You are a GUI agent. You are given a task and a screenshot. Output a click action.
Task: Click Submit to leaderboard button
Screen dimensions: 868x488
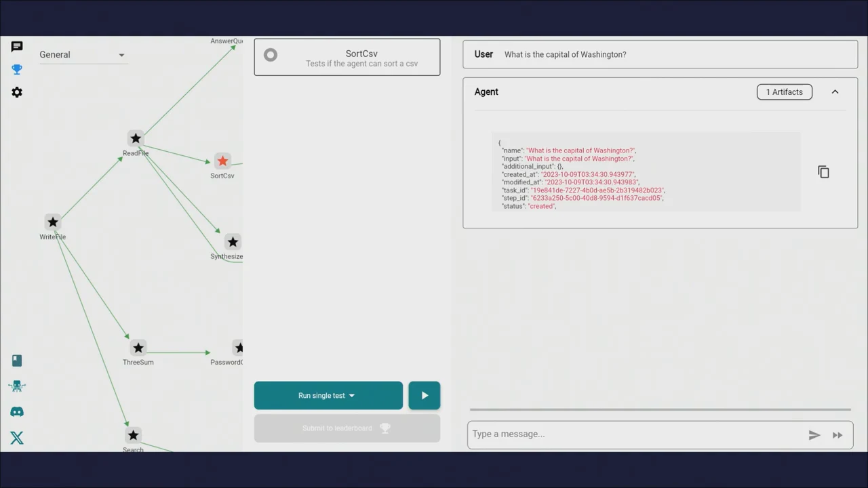click(347, 428)
